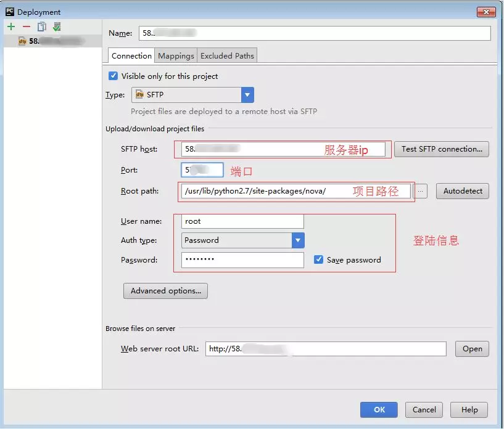Click the Autodetect button
504x429 pixels.
(463, 191)
